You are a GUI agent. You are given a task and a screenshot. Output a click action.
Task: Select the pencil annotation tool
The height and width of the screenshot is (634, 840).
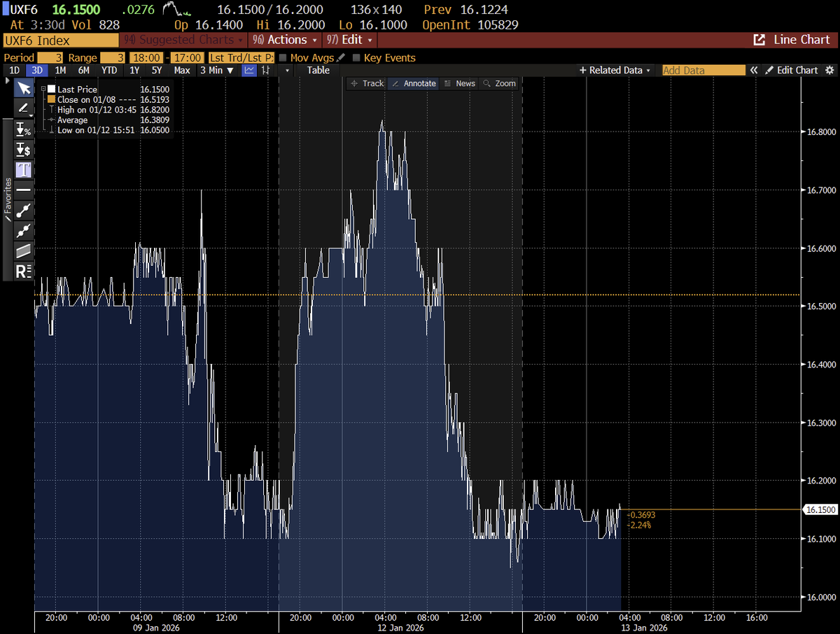pyautogui.click(x=23, y=108)
